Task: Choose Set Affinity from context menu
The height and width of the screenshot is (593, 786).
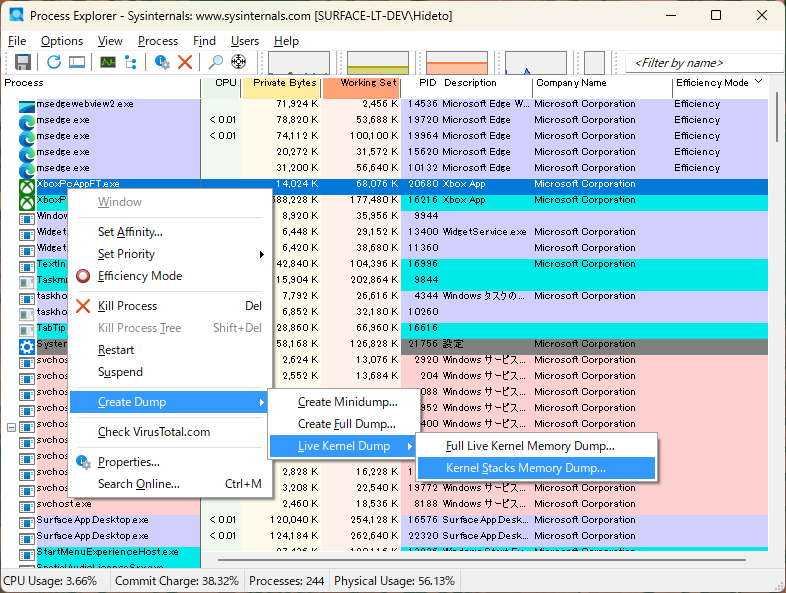Action: (170, 232)
